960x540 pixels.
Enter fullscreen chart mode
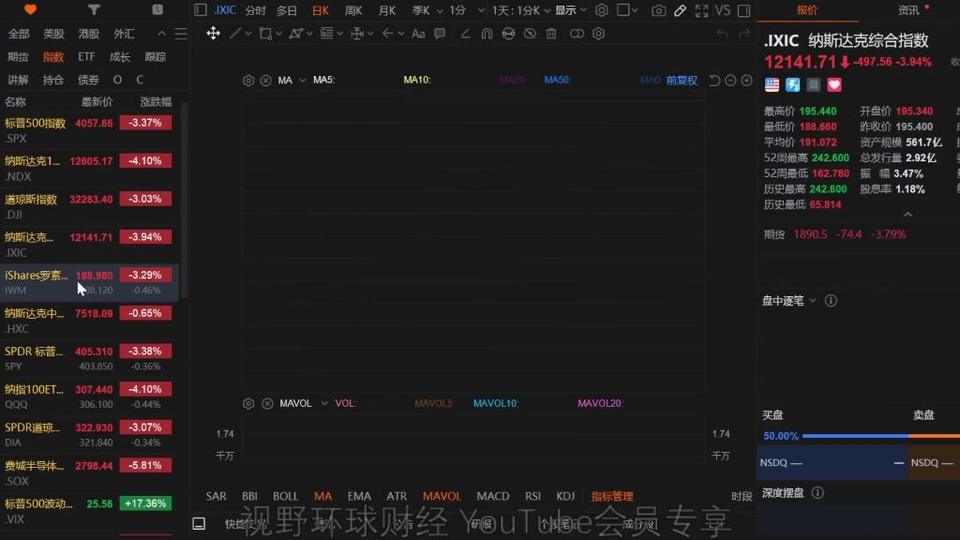[x=702, y=10]
